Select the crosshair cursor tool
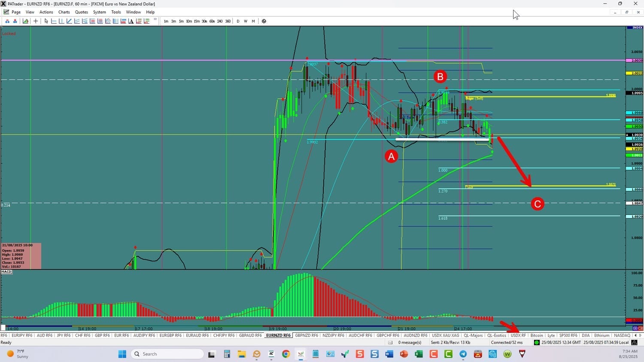This screenshot has height=362, width=644. pyautogui.click(x=36, y=21)
